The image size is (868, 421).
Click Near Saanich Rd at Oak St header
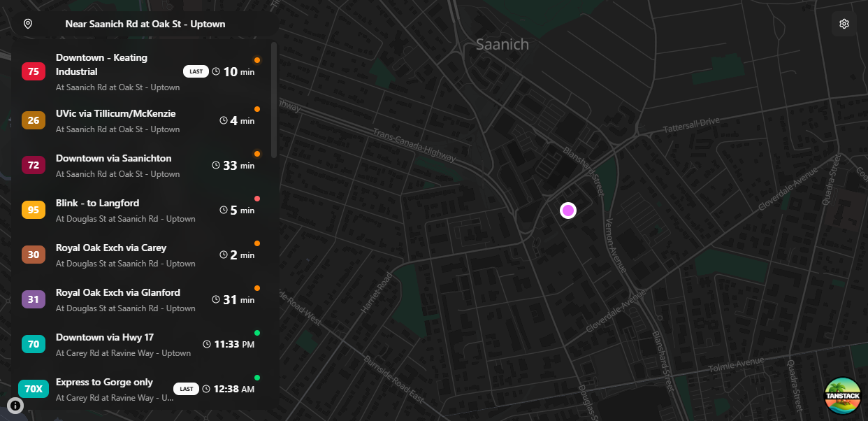pyautogui.click(x=145, y=24)
